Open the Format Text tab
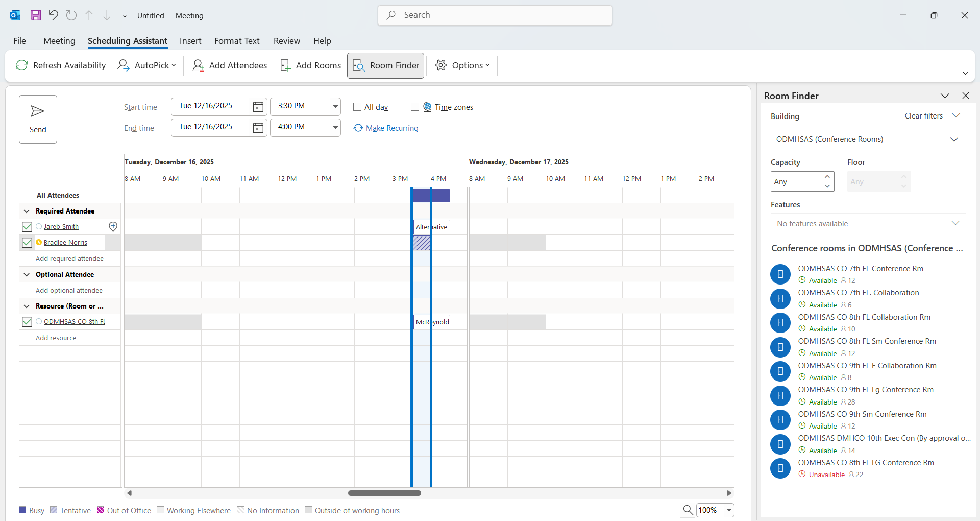 (237, 41)
